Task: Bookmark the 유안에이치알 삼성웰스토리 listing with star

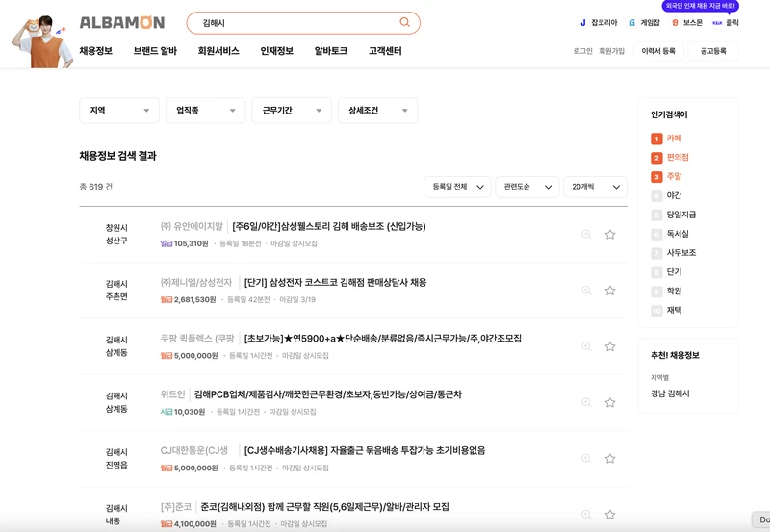Action: point(610,235)
